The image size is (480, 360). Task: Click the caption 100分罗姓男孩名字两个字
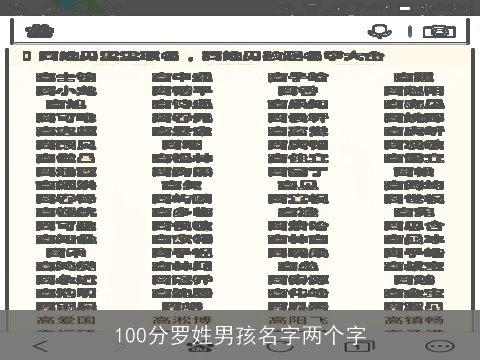click(240, 335)
